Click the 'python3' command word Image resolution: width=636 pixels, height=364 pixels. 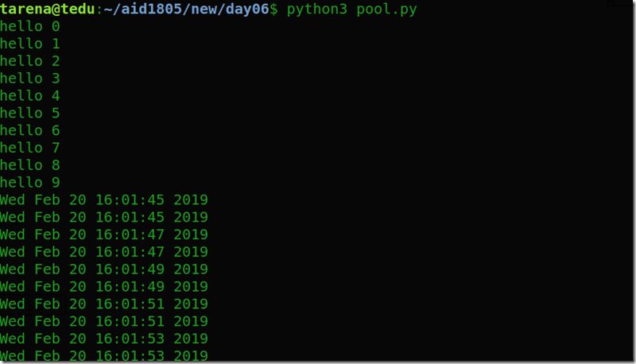click(317, 10)
